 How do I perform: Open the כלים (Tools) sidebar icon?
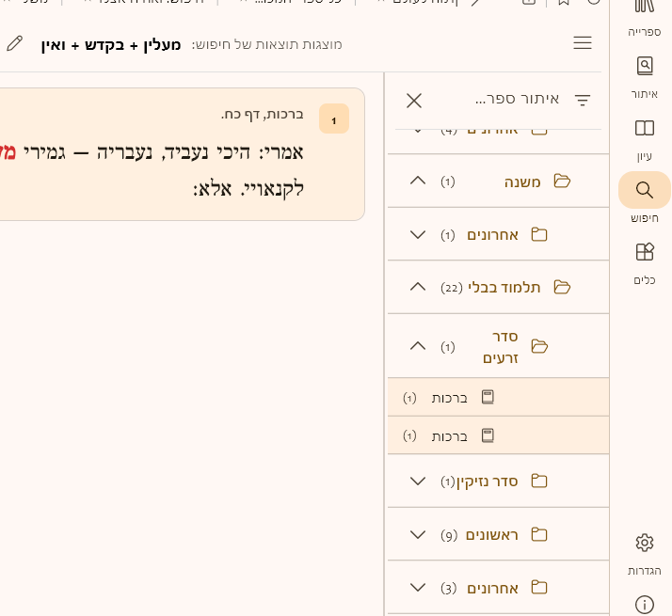tap(645, 261)
